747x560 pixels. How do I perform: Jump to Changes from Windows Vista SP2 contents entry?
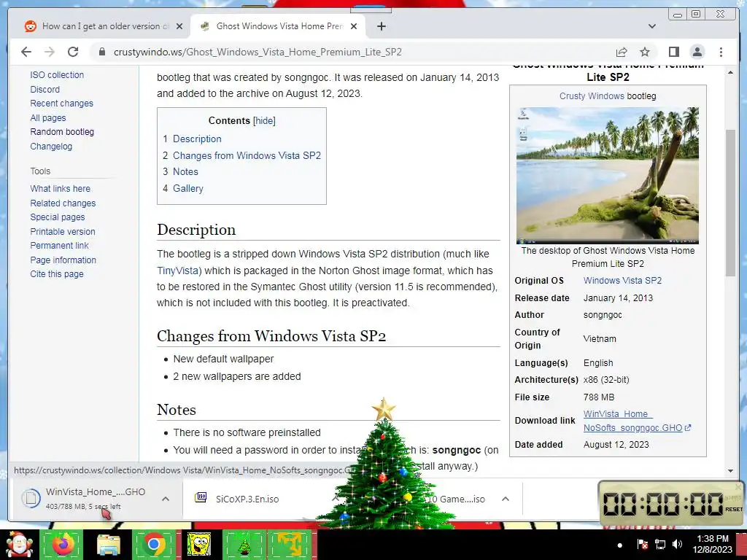pos(247,155)
